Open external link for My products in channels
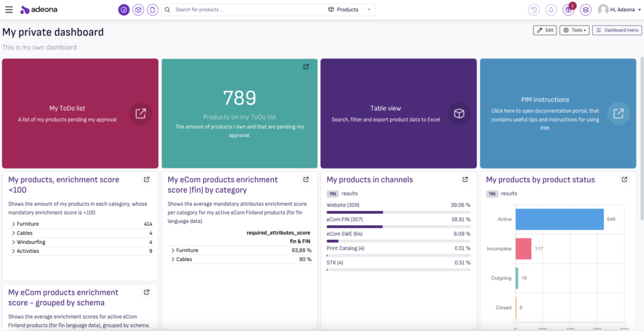Image resolution: width=644 pixels, height=331 pixels. coord(465,180)
